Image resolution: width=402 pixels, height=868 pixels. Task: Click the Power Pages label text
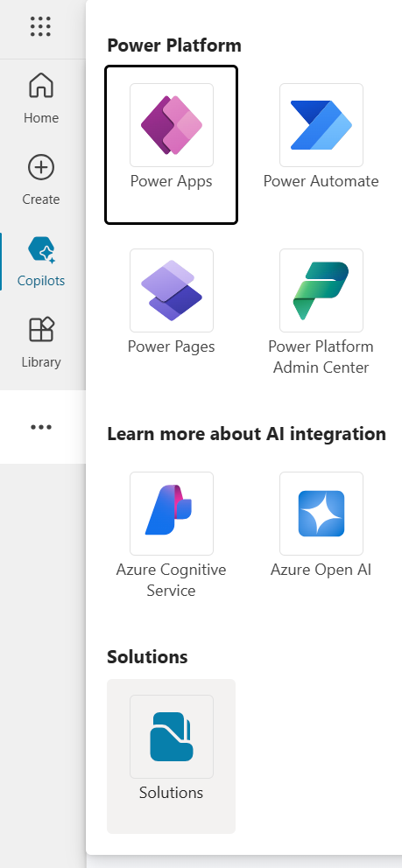pyautogui.click(x=171, y=346)
